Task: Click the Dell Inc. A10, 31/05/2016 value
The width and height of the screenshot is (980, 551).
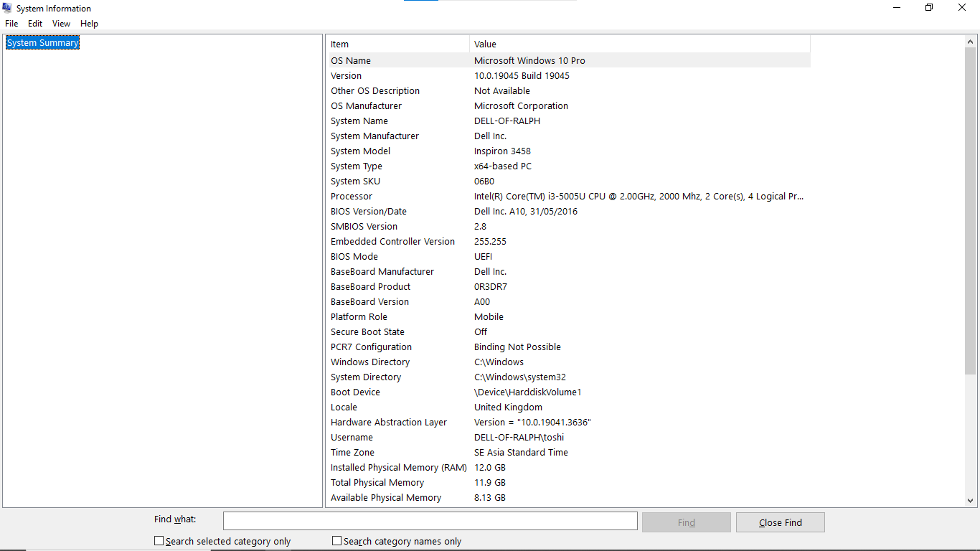Action: click(526, 212)
